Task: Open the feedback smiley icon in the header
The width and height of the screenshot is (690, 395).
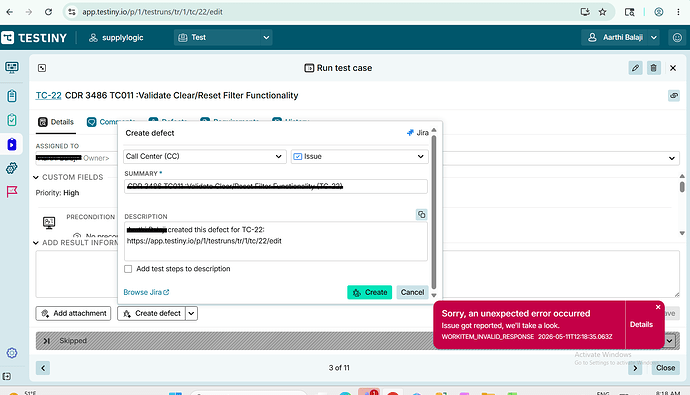Action: tap(677, 37)
